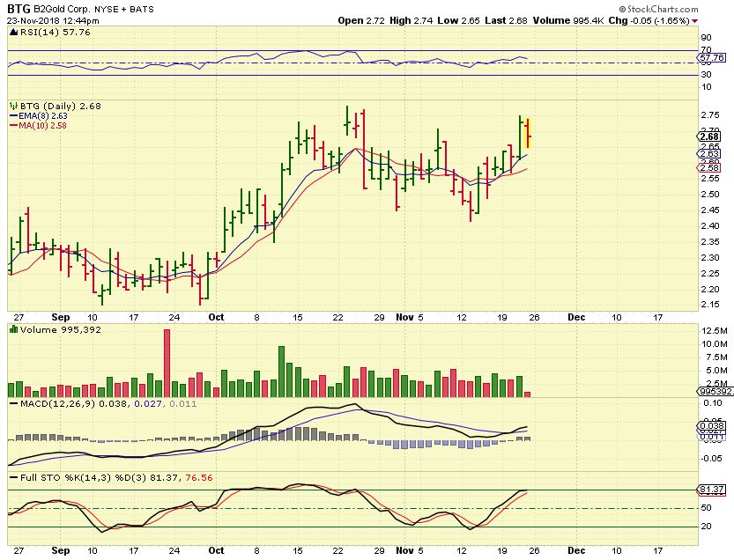Click the Chg -0.05 (-1.65%) value
This screenshot has height=560, width=734.
tap(649, 20)
